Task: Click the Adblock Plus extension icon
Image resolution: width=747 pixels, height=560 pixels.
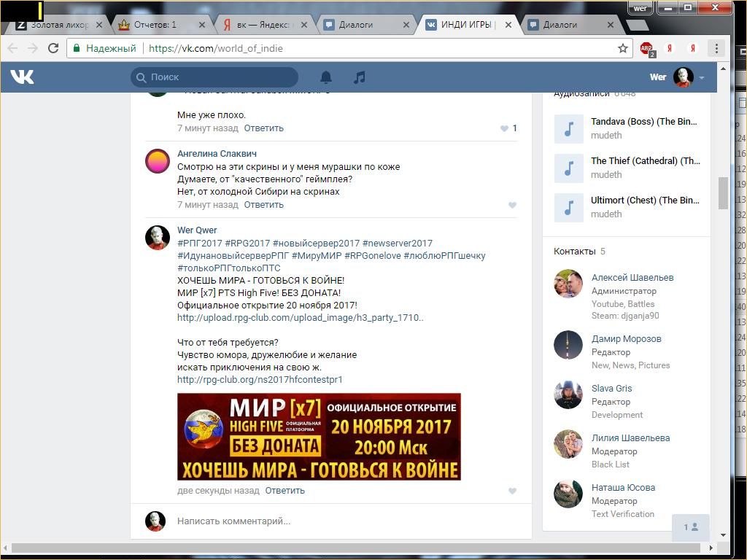Action: [x=646, y=49]
